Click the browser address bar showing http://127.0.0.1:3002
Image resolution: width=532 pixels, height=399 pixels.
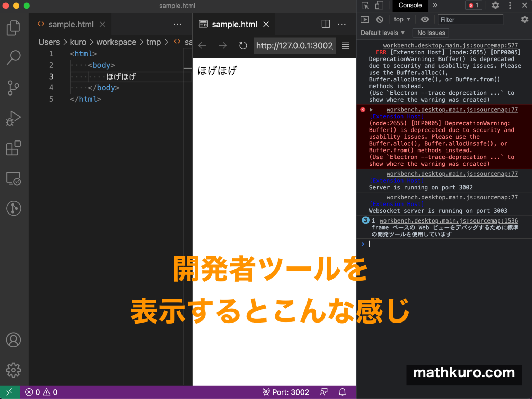point(294,45)
